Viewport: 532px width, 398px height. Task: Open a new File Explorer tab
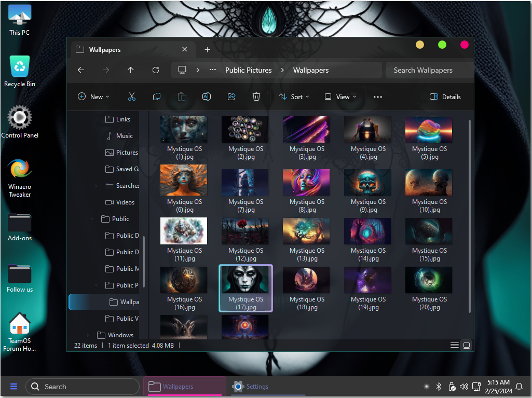pyautogui.click(x=207, y=50)
